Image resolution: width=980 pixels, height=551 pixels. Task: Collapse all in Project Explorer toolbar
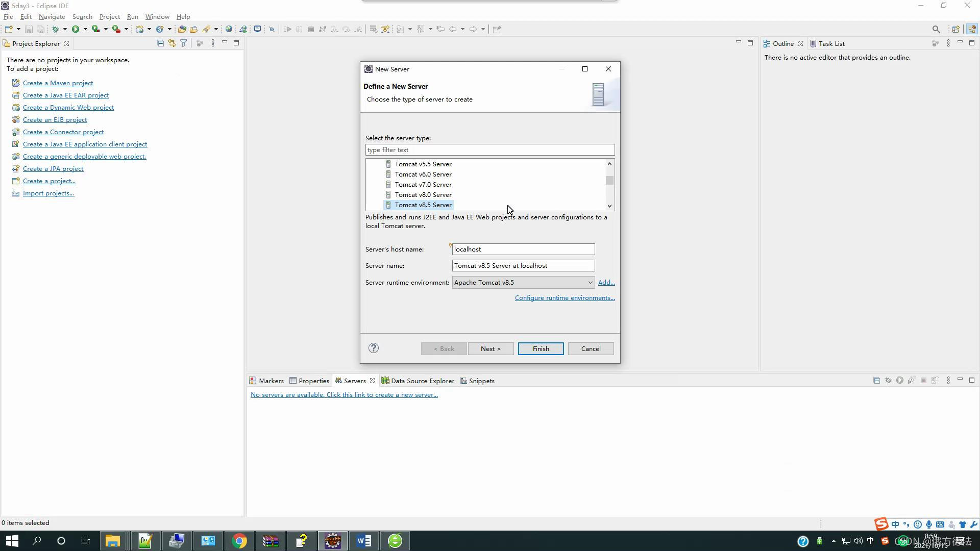coord(160,43)
